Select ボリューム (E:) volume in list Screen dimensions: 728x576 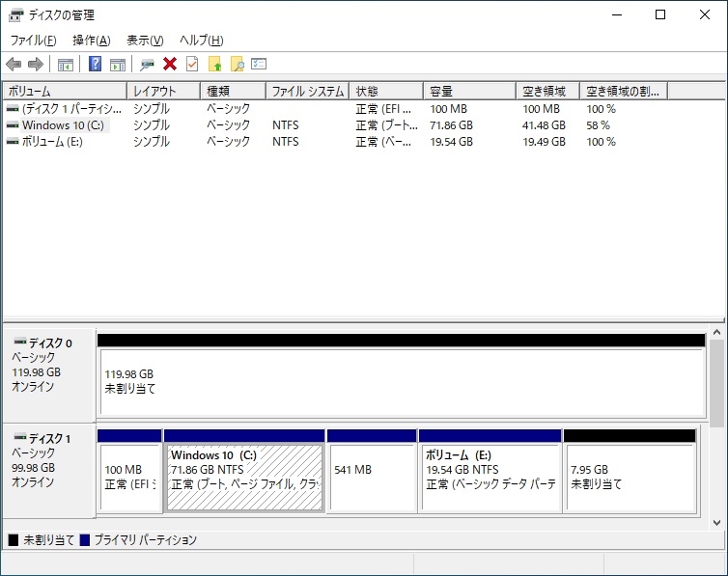pyautogui.click(x=52, y=142)
